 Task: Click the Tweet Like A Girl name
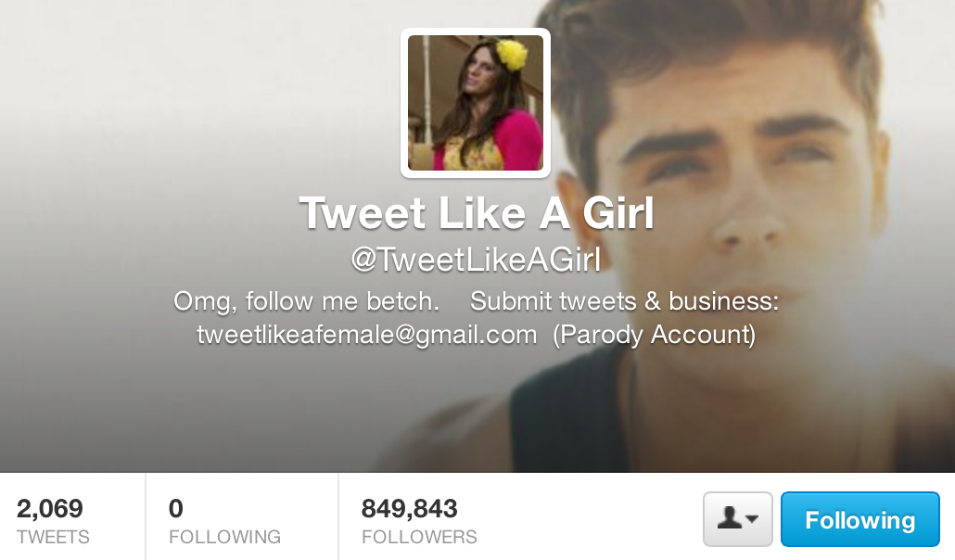[x=477, y=213]
